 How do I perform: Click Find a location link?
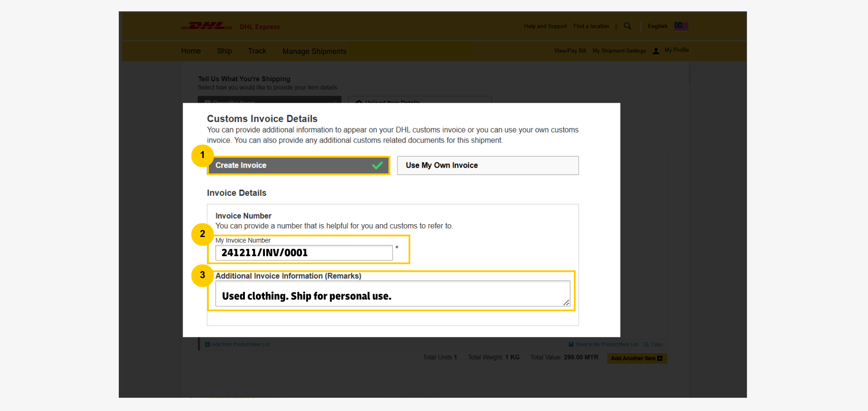pyautogui.click(x=591, y=26)
